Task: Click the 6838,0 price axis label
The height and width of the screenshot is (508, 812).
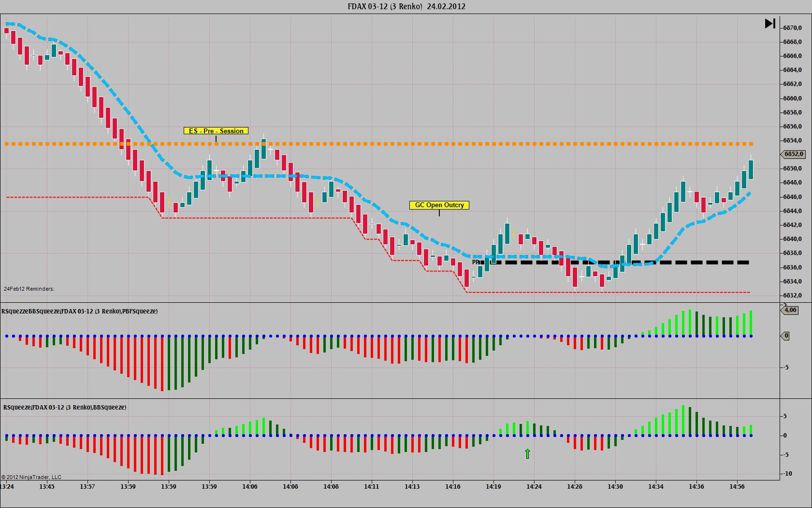Action: pyautogui.click(x=792, y=253)
